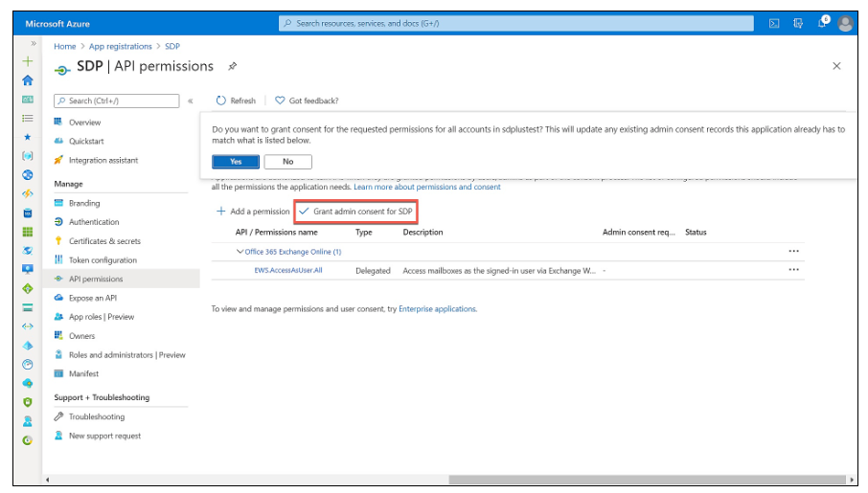Collapse the Office 365 Exchange Online group
868x493 pixels.
(x=240, y=252)
